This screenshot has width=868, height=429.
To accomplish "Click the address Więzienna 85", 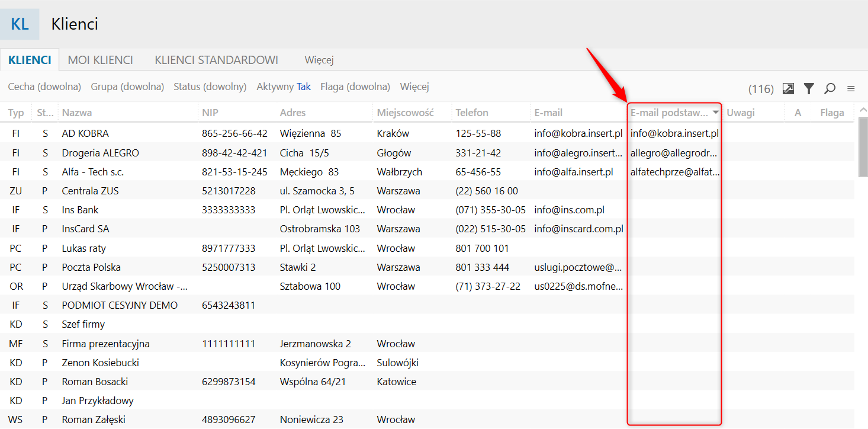I will pos(310,133).
